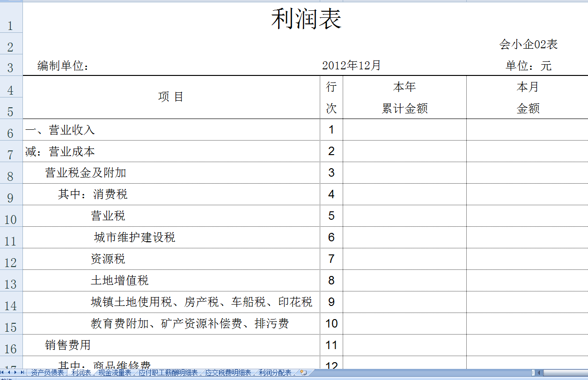This screenshot has width=588, height=380.
Task: Click horizontal scrollbar left arrow
Action: click(x=538, y=373)
